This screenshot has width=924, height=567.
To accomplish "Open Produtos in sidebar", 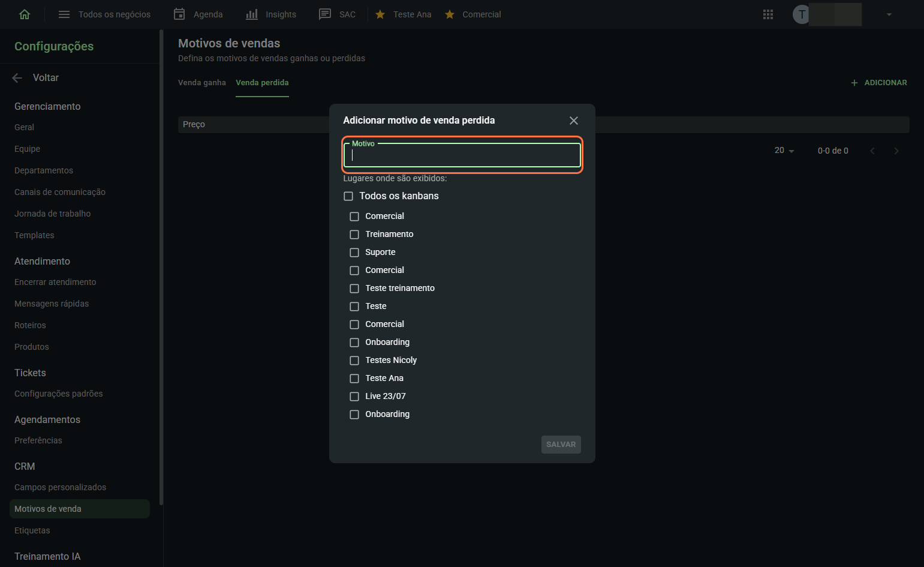I will pos(32,347).
